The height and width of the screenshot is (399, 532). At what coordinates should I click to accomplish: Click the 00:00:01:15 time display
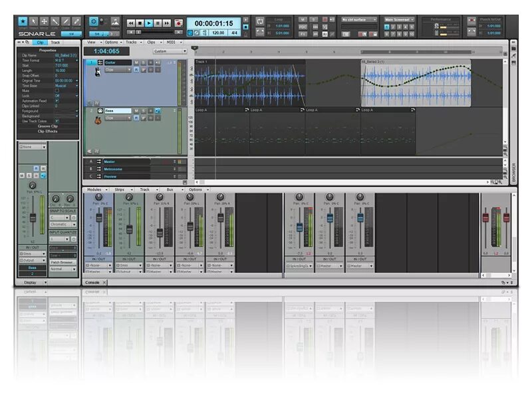click(x=213, y=23)
